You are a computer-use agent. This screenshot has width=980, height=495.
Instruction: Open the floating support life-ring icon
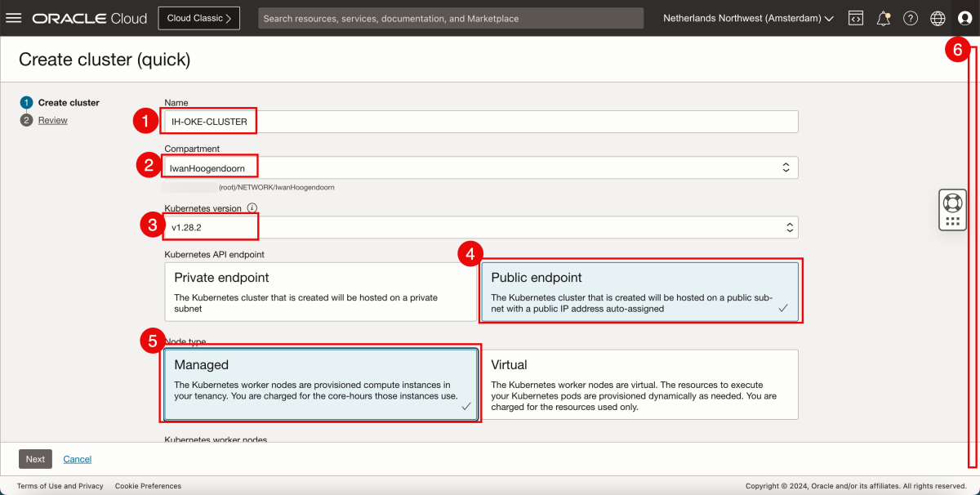[952, 200]
